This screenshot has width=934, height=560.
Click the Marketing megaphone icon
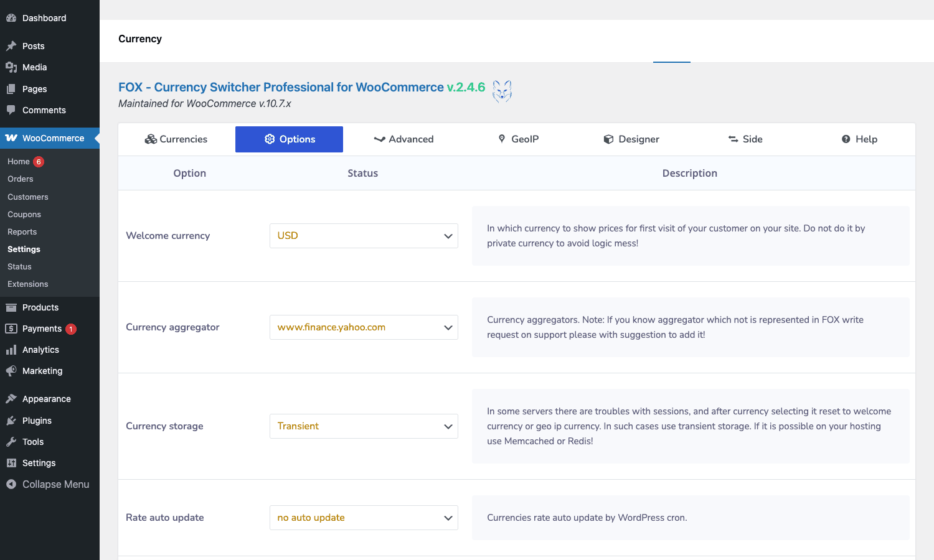(x=11, y=371)
